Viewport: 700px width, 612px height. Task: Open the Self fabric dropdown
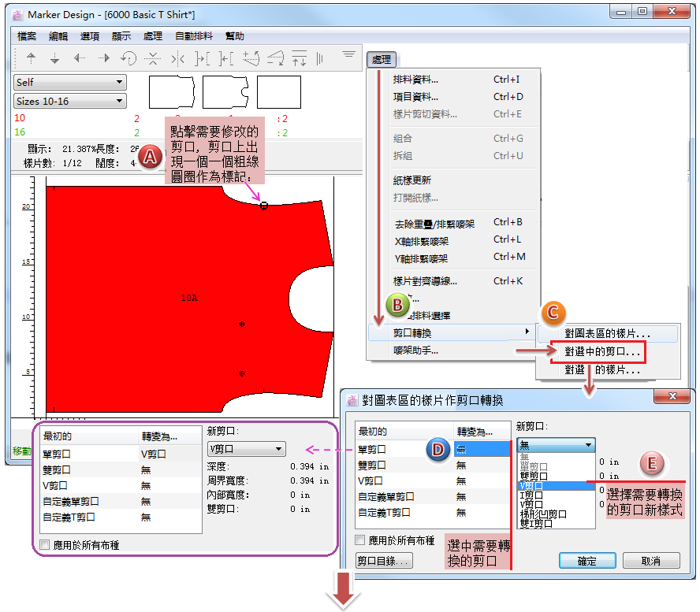(70, 82)
